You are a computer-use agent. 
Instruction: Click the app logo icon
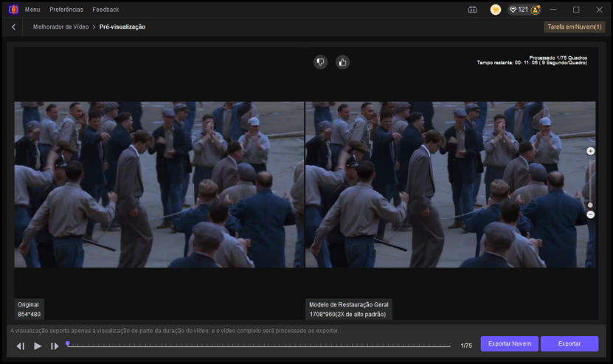click(13, 10)
